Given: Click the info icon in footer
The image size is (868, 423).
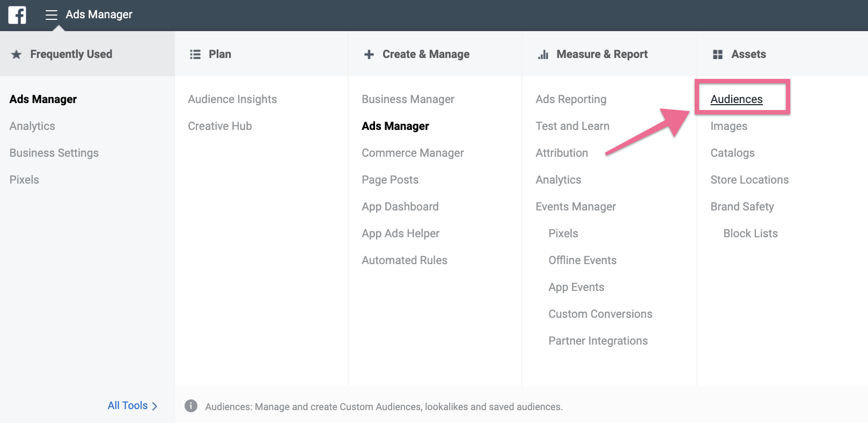Looking at the screenshot, I should click(x=191, y=406).
